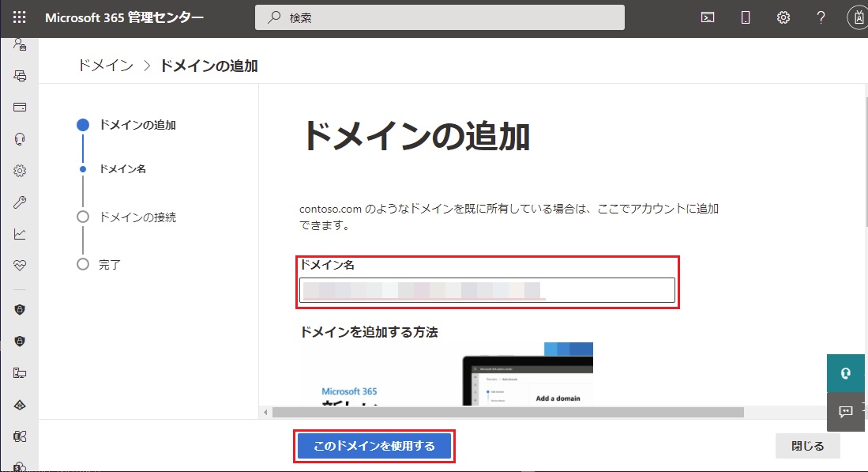Click the ドメイン名 text input field
868x472 pixels.
coord(487,290)
